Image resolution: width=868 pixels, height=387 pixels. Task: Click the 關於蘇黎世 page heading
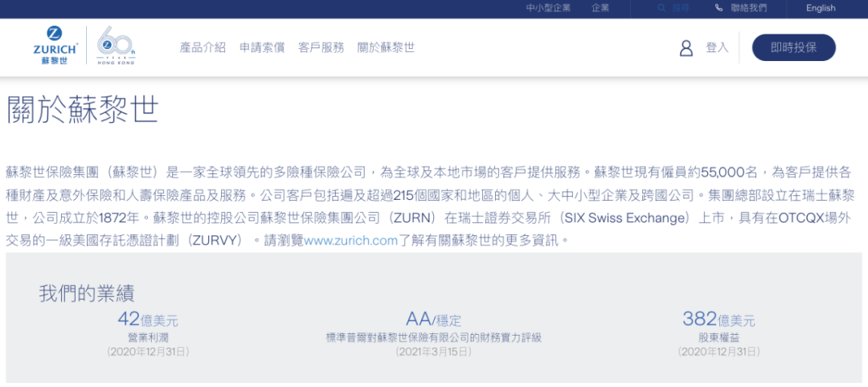click(x=82, y=110)
